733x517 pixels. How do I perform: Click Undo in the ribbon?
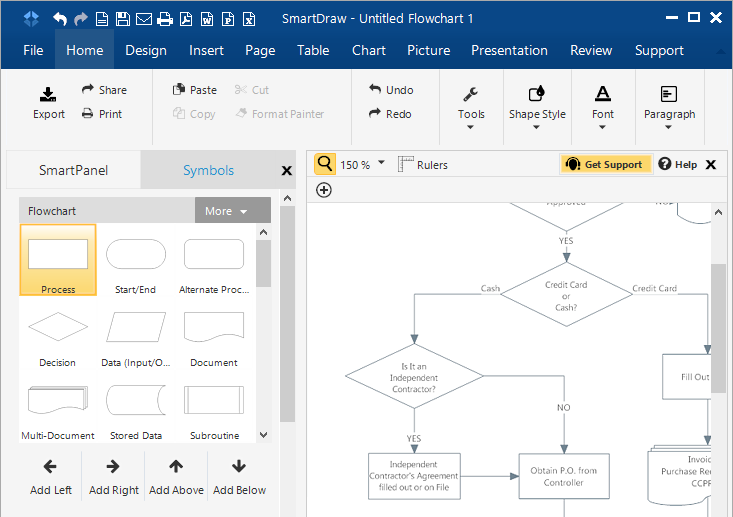391,89
